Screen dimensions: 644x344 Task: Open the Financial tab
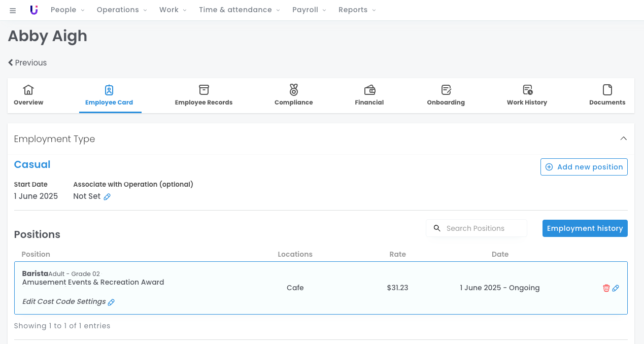pyautogui.click(x=369, y=95)
